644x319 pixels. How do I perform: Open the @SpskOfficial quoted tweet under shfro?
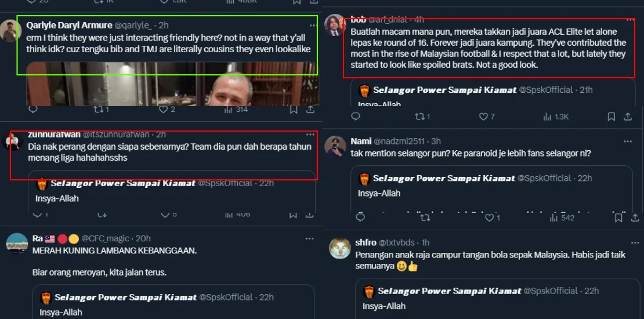(x=493, y=299)
